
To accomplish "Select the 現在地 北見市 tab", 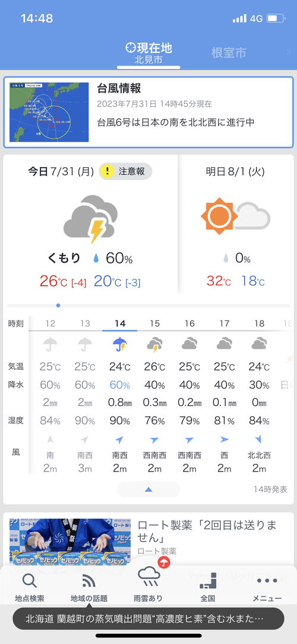I will coord(148,54).
